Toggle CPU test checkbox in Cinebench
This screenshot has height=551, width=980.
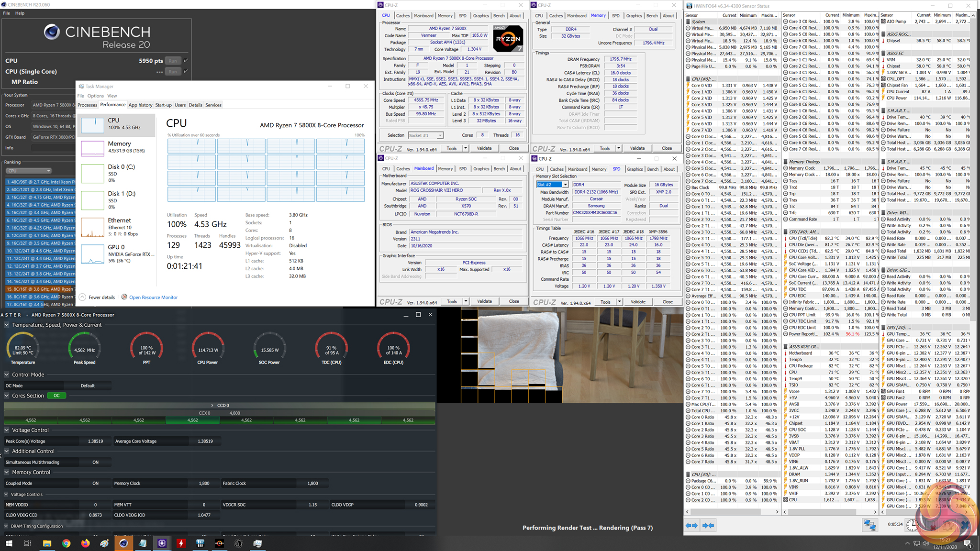186,61
